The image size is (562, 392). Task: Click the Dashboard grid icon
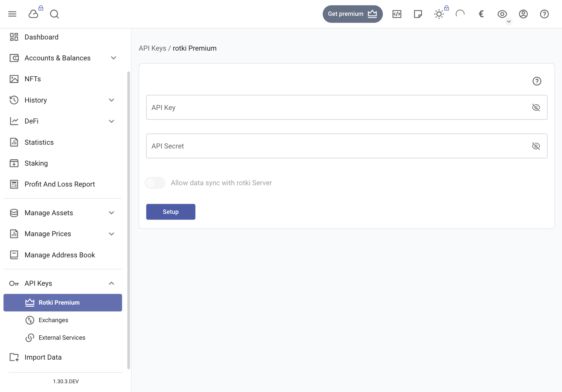tap(14, 37)
